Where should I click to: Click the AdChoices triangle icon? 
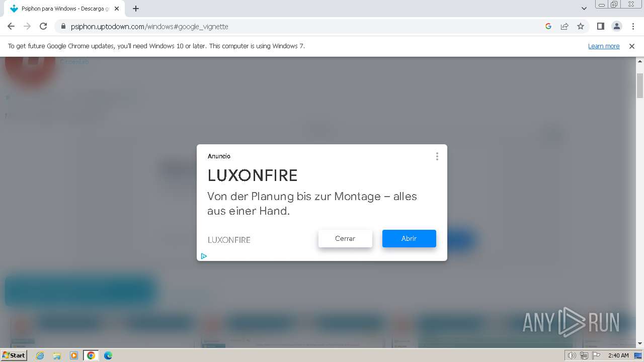(204, 256)
